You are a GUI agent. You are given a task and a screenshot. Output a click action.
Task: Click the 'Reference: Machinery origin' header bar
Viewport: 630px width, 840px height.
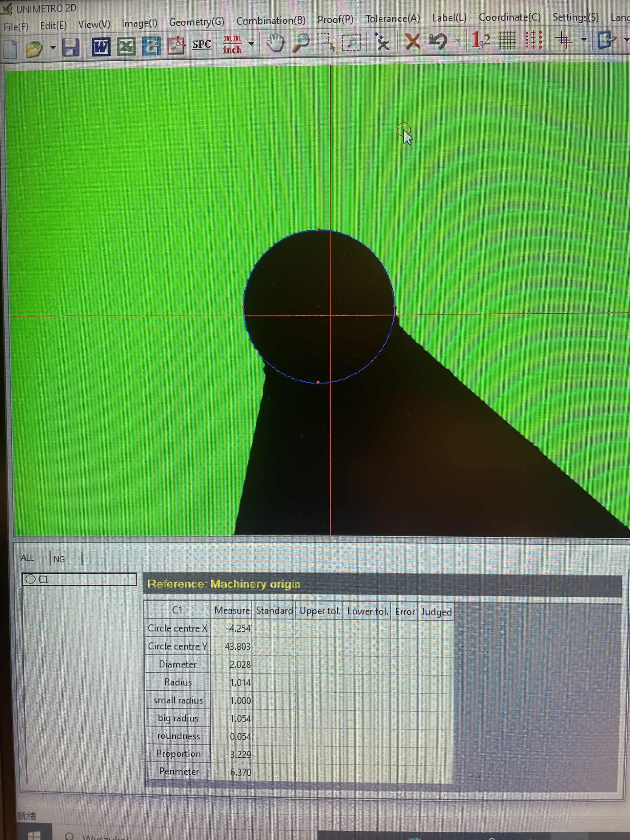tap(382, 585)
